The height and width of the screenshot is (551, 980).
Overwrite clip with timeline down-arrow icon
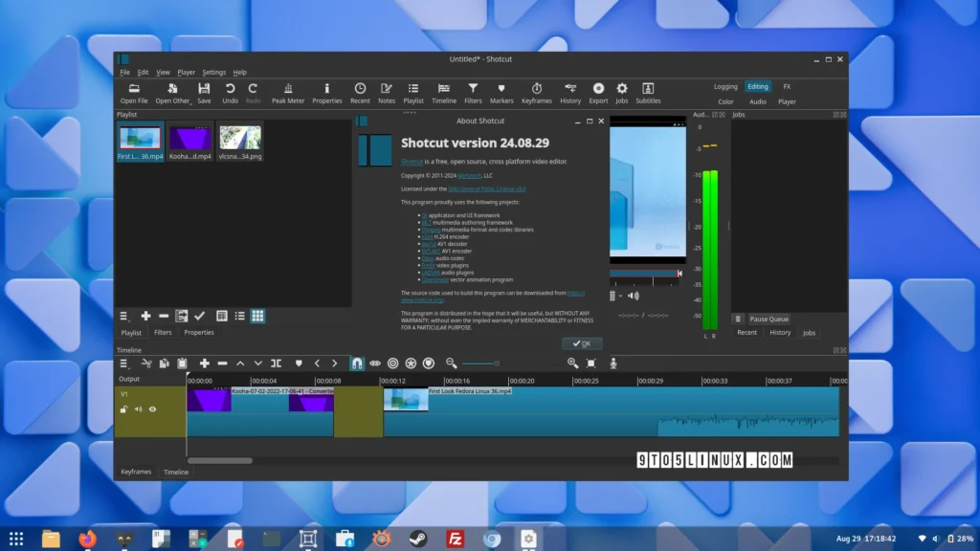(257, 363)
